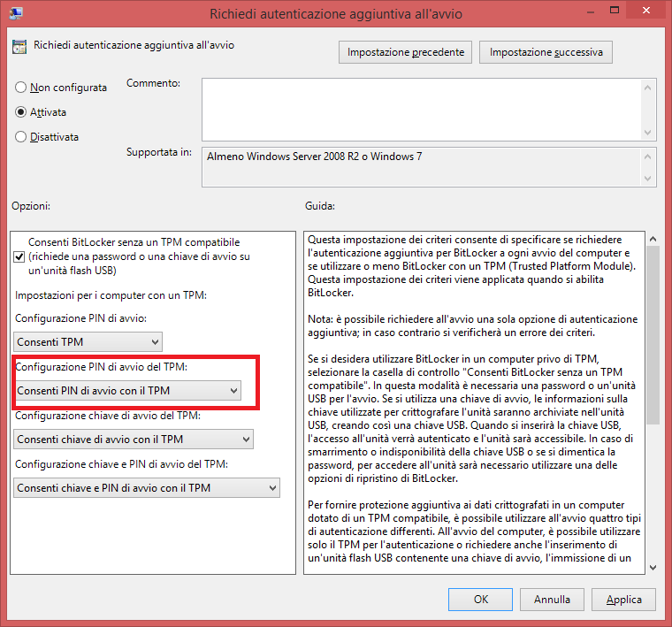Image resolution: width=672 pixels, height=627 pixels.
Task: Click the Commento label
Action: click(x=154, y=83)
